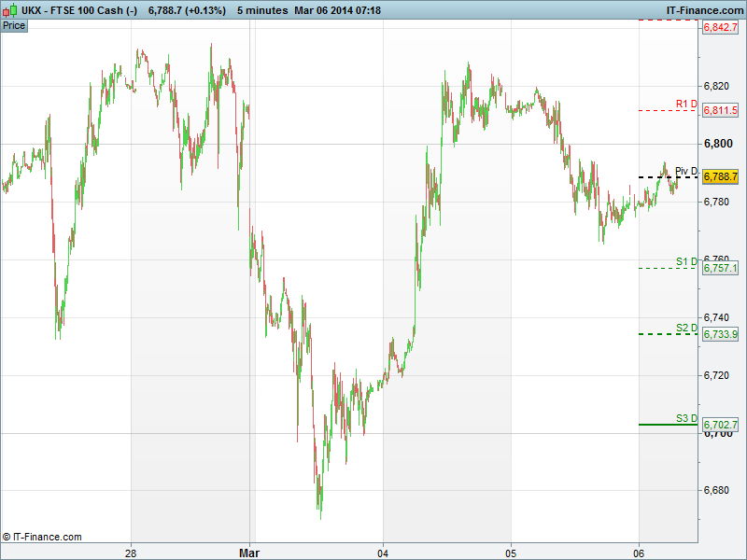The height and width of the screenshot is (560, 747).
Task: Click the candlestick chart icon in title bar
Action: [x=10, y=9]
